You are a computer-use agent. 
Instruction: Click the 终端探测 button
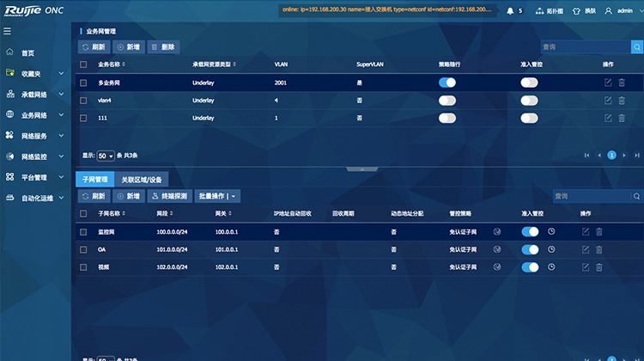click(169, 196)
